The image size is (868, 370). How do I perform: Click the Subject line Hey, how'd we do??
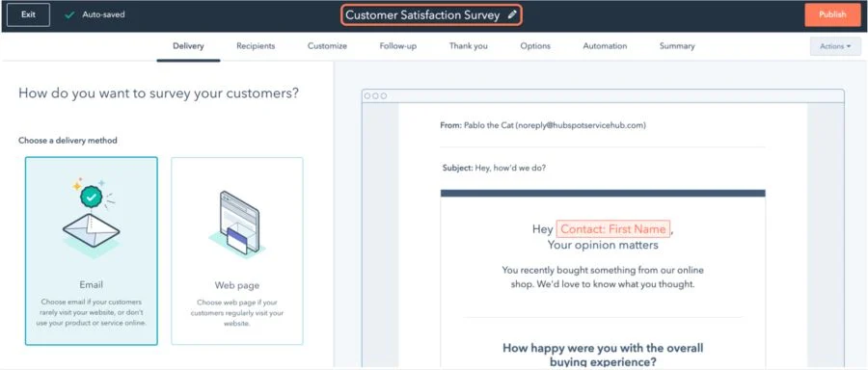[494, 168]
